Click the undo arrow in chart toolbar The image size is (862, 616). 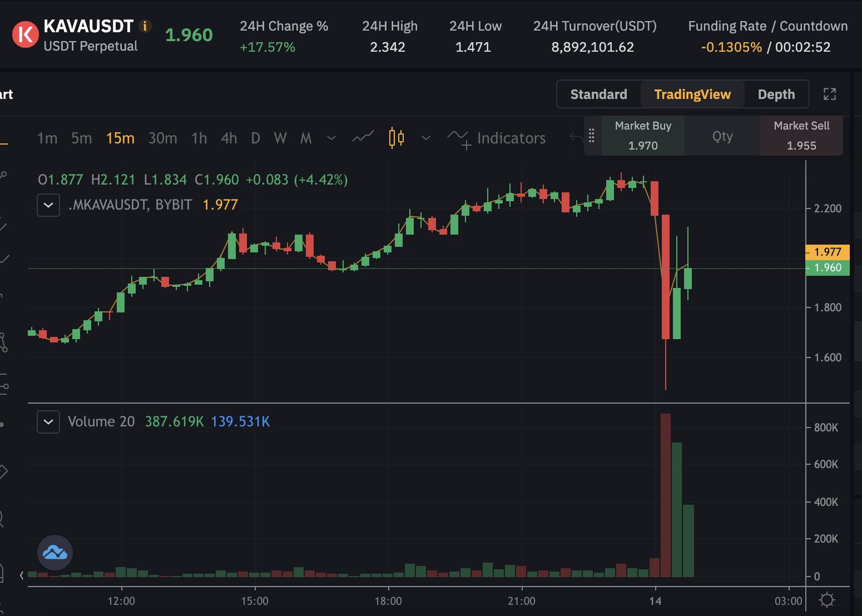pos(576,137)
